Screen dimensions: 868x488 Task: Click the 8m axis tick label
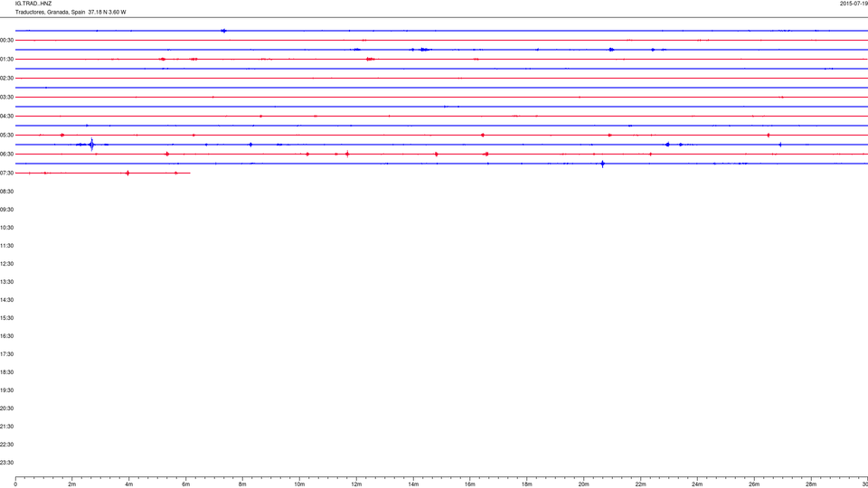[x=242, y=484]
